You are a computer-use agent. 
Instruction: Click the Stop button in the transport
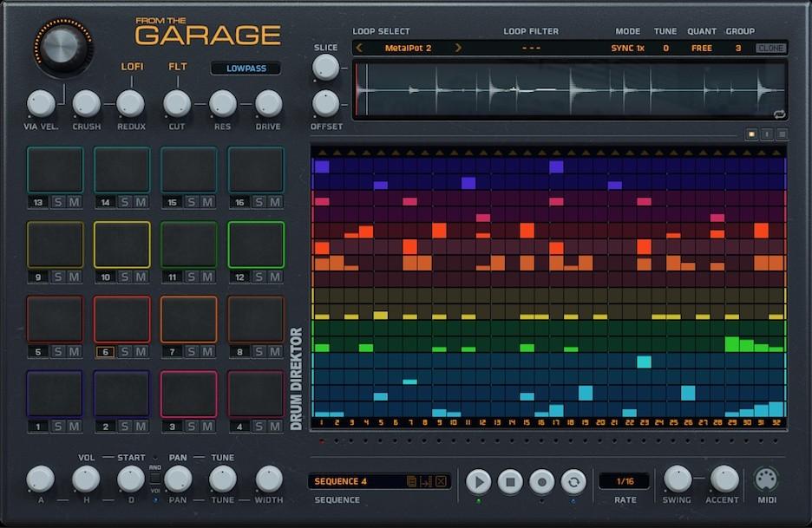pyautogui.click(x=510, y=482)
